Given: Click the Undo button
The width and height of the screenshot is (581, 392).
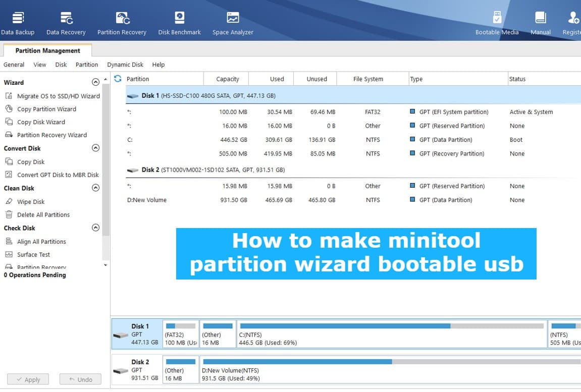Looking at the screenshot, I should coord(80,379).
